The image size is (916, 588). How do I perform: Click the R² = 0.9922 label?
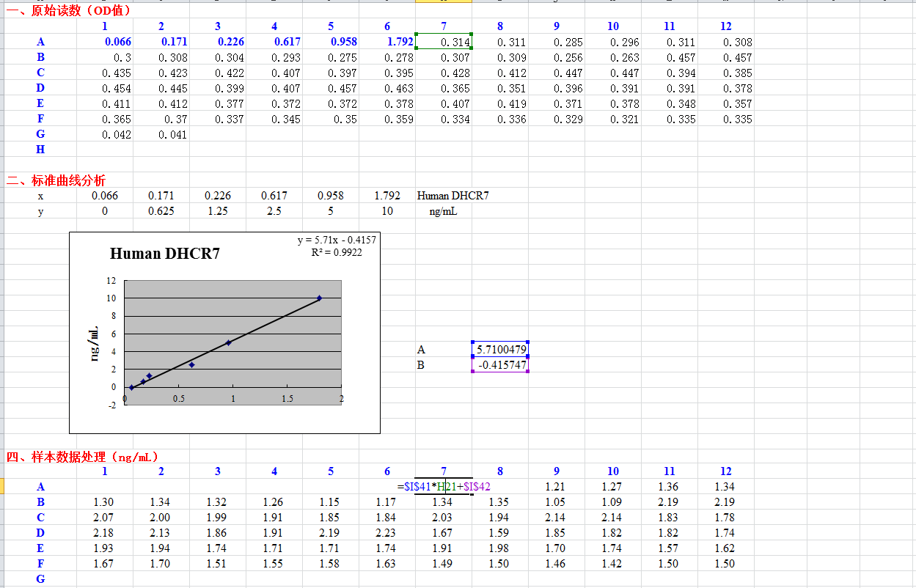pos(337,252)
